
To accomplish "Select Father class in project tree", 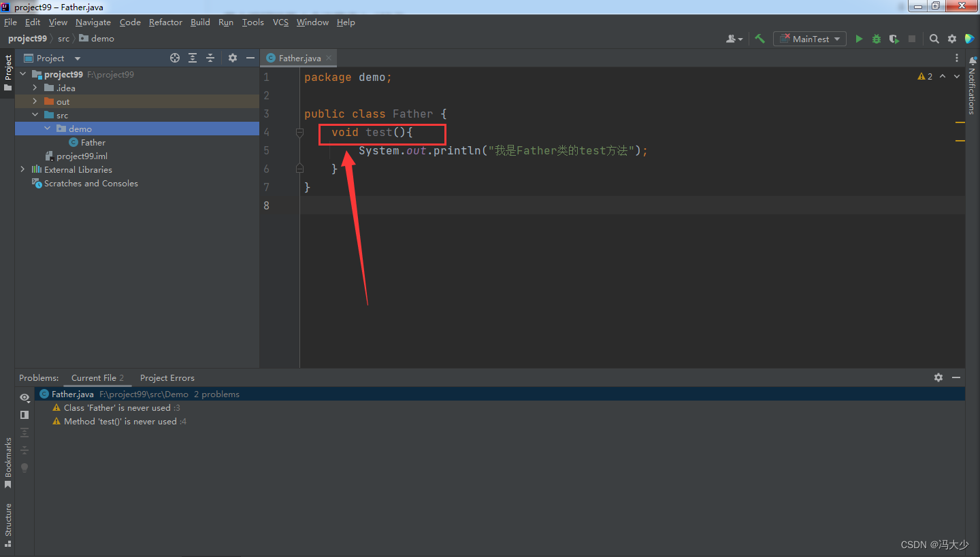I will click(x=87, y=142).
